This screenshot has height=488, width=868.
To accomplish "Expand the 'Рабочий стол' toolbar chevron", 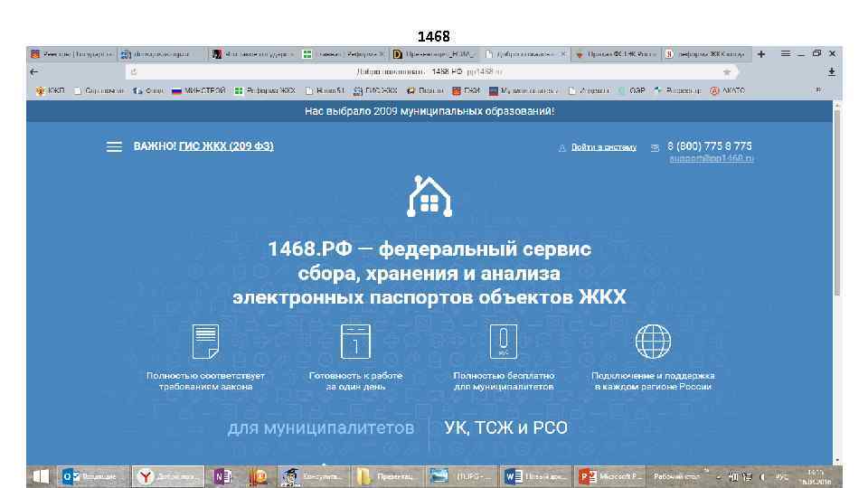I will (706, 471).
